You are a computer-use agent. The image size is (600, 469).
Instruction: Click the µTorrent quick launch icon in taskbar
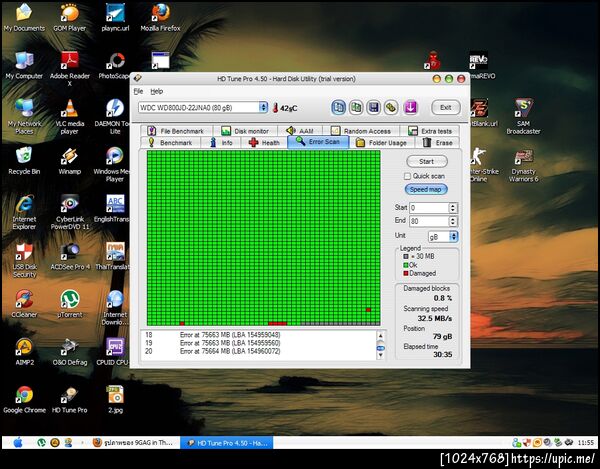[41, 443]
